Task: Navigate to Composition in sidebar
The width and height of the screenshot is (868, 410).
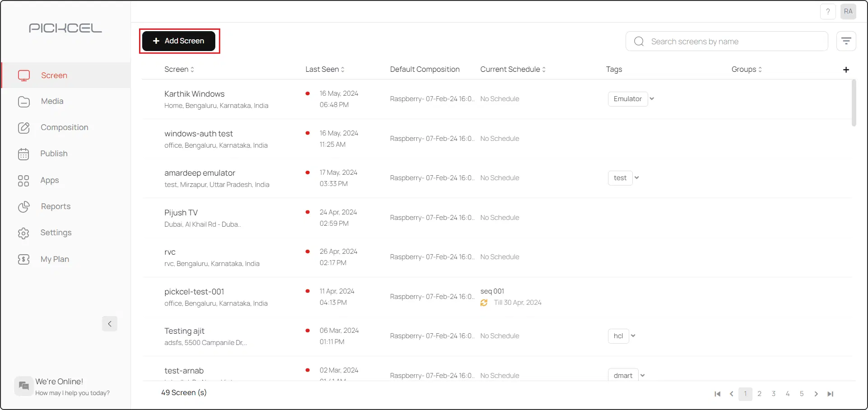Action: (x=64, y=128)
